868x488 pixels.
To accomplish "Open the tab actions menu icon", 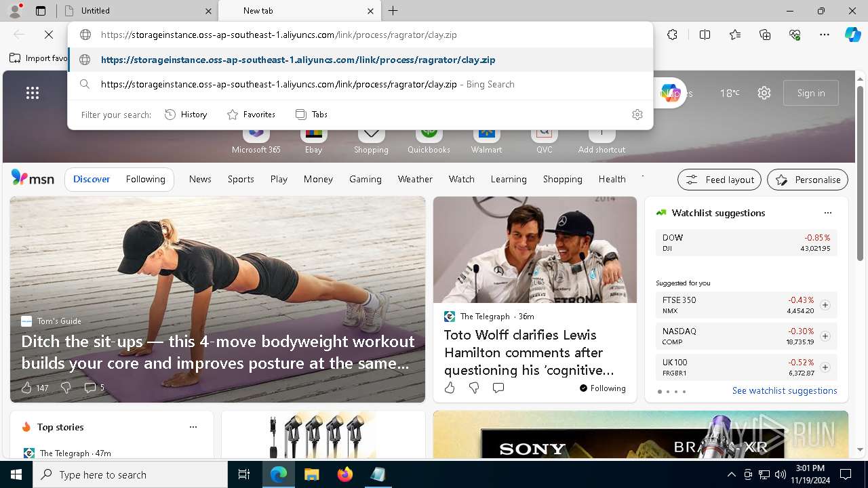I will [41, 11].
